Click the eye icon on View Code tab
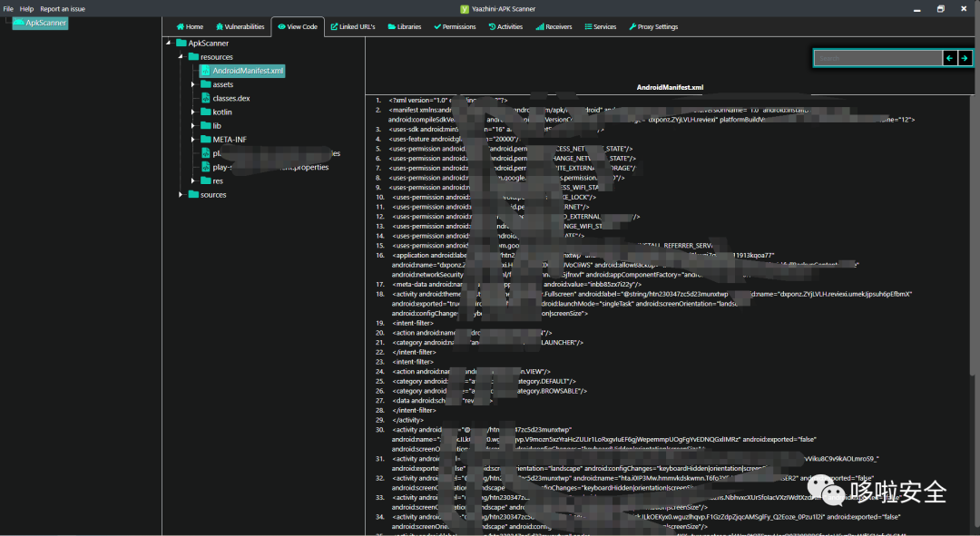980x536 pixels. [281, 27]
